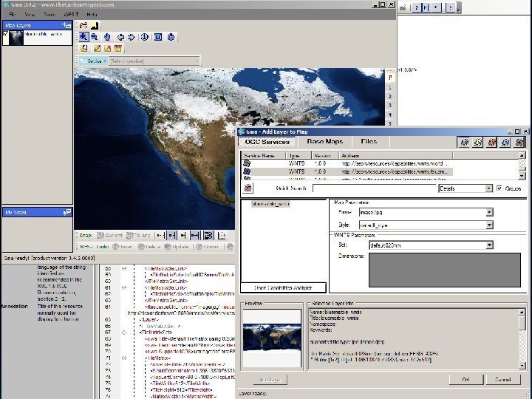Click the Quick Search input field

pyautogui.click(x=374, y=188)
